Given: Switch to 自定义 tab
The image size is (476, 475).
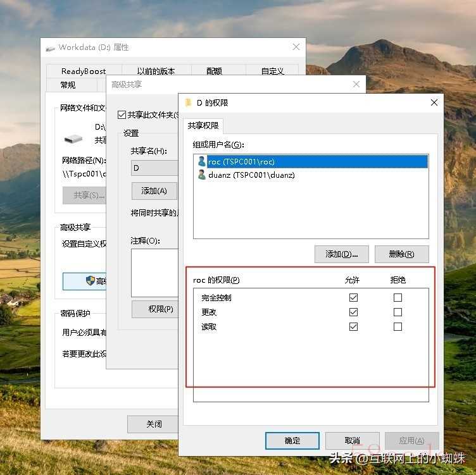Looking at the screenshot, I should (272, 71).
